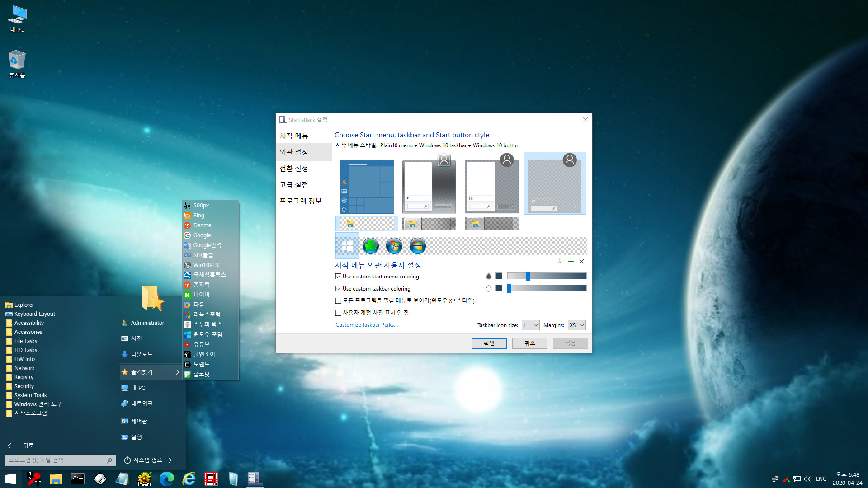
Task: Click the ENG language indicator
Action: [x=821, y=479]
